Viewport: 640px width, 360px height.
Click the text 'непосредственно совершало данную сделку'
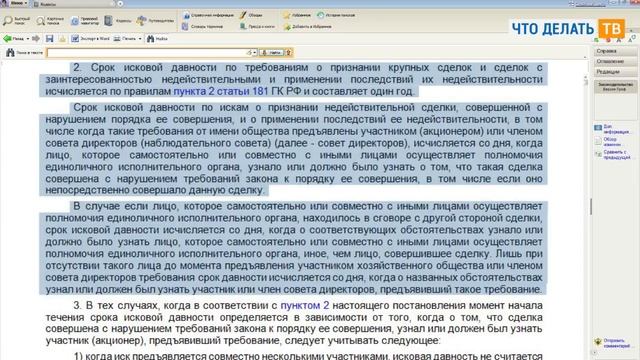155,190
